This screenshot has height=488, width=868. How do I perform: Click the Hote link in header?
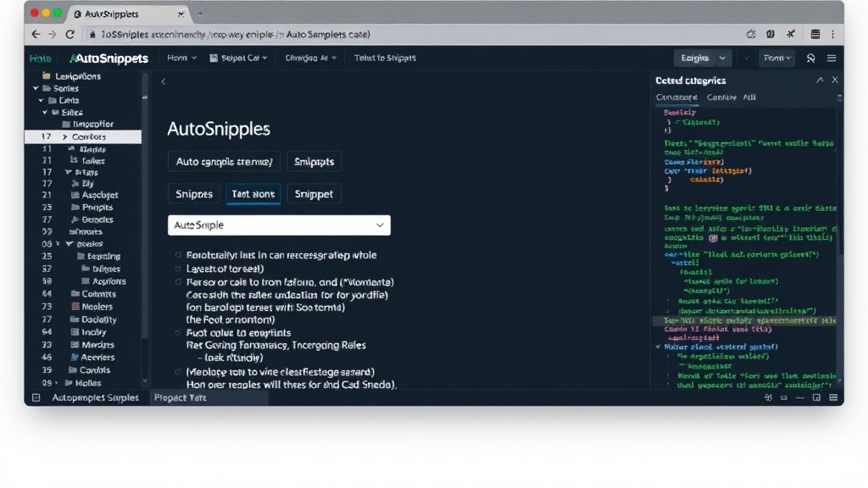tap(41, 58)
